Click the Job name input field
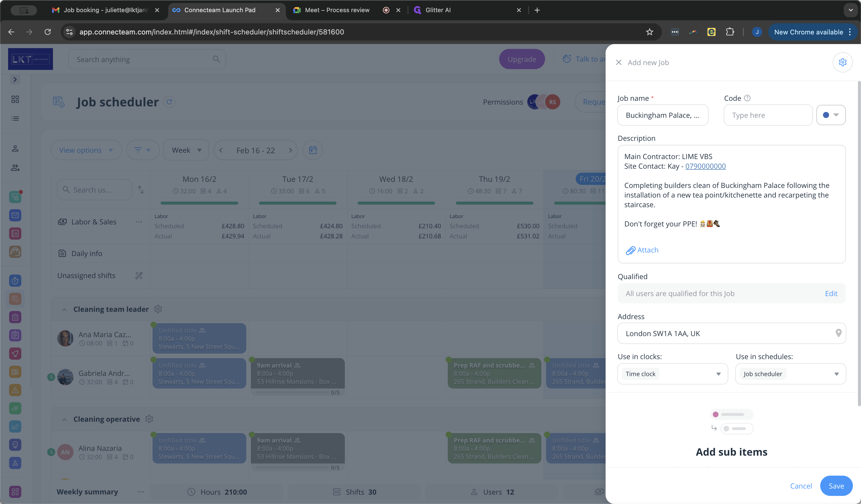Viewport: 861px width, 504px height. (x=662, y=115)
